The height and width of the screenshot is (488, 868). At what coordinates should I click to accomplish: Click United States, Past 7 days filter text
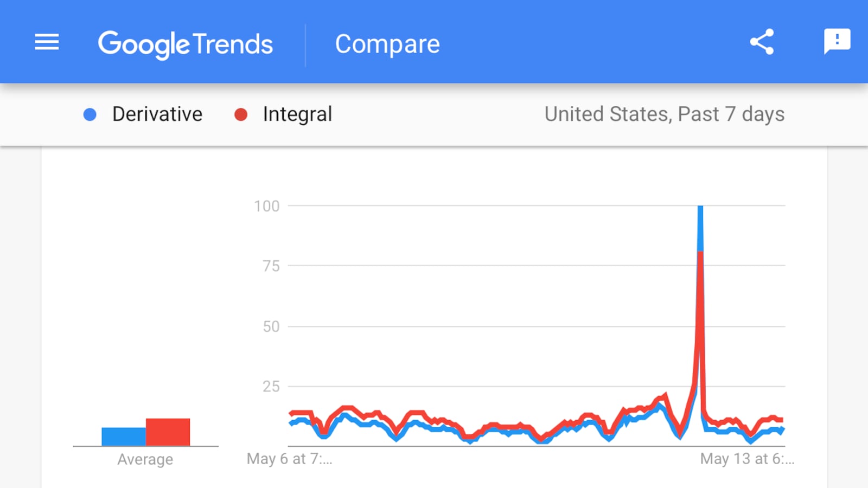(664, 114)
